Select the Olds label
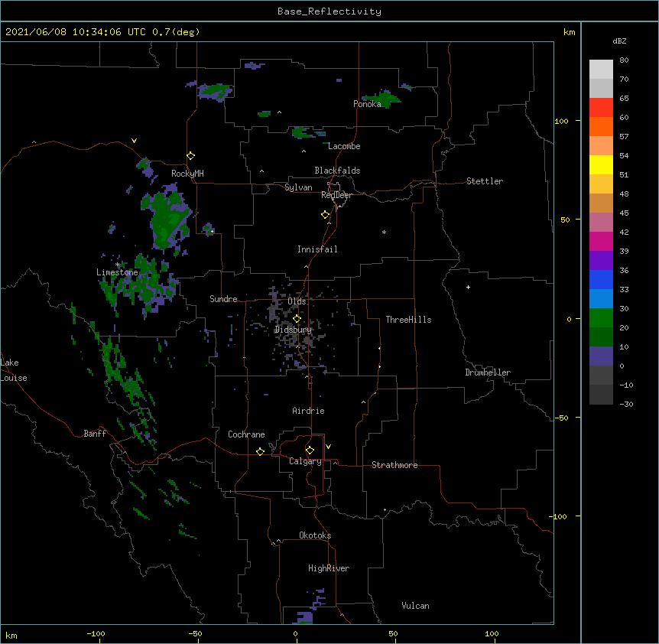 pos(297,301)
